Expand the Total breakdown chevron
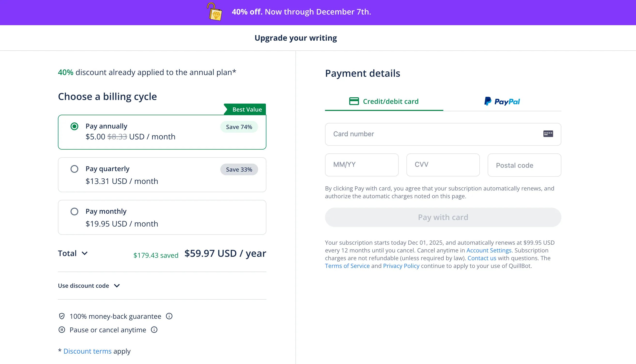 pyautogui.click(x=85, y=253)
